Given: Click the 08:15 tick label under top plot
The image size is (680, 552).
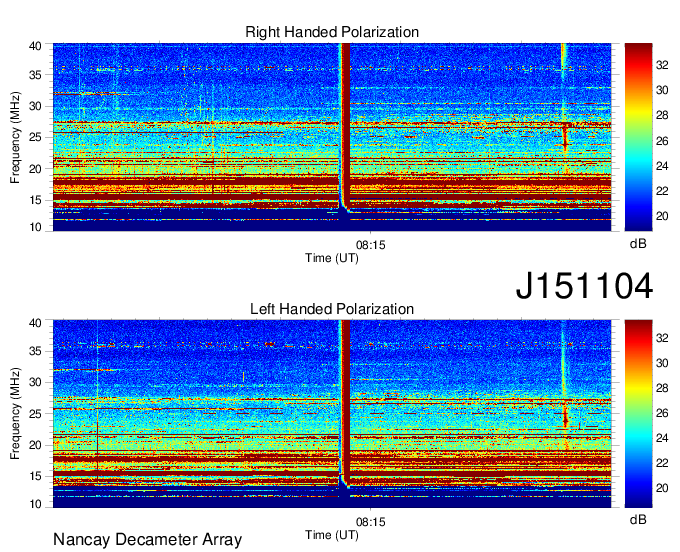Looking at the screenshot, I should 370,245.
